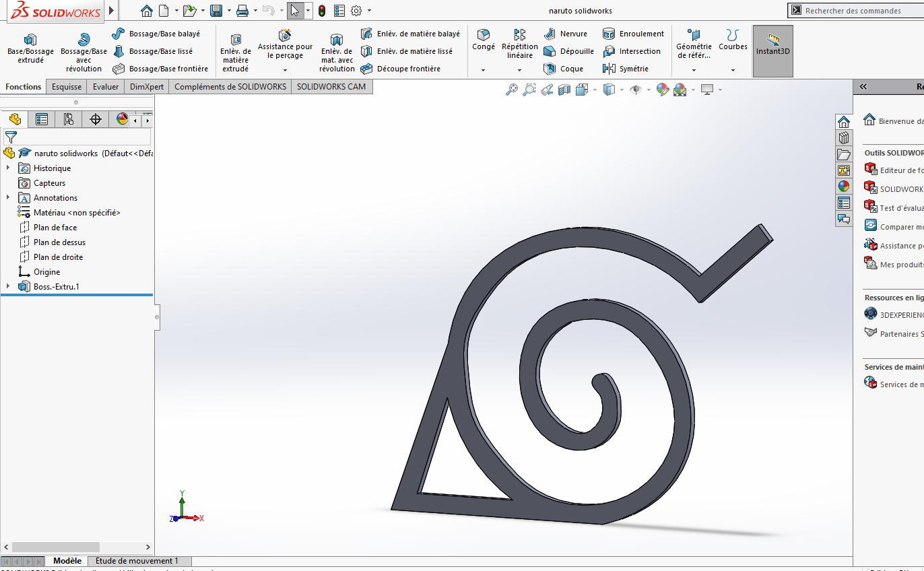Print using the printer icon
The height and width of the screenshot is (571, 924).
tap(242, 11)
